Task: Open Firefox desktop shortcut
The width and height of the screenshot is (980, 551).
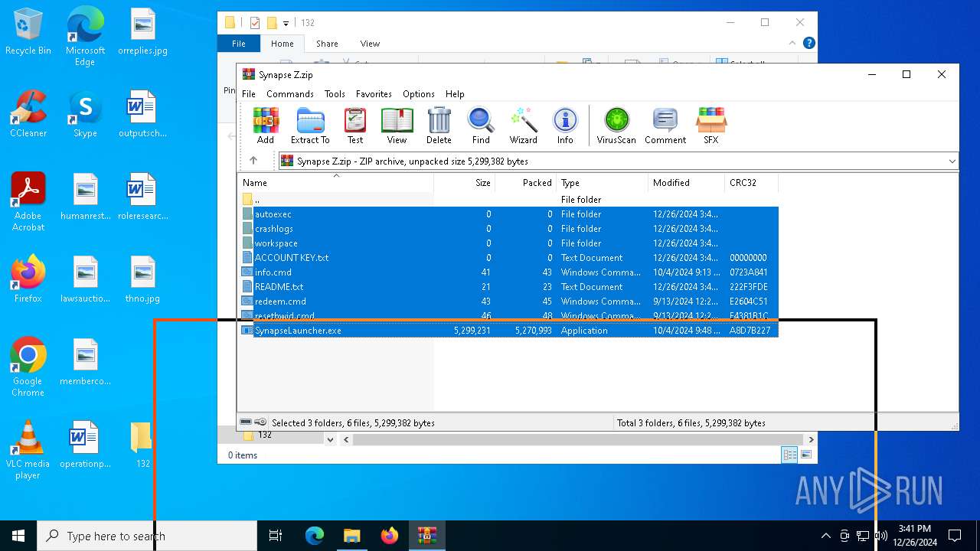Action: pyautogui.click(x=28, y=279)
